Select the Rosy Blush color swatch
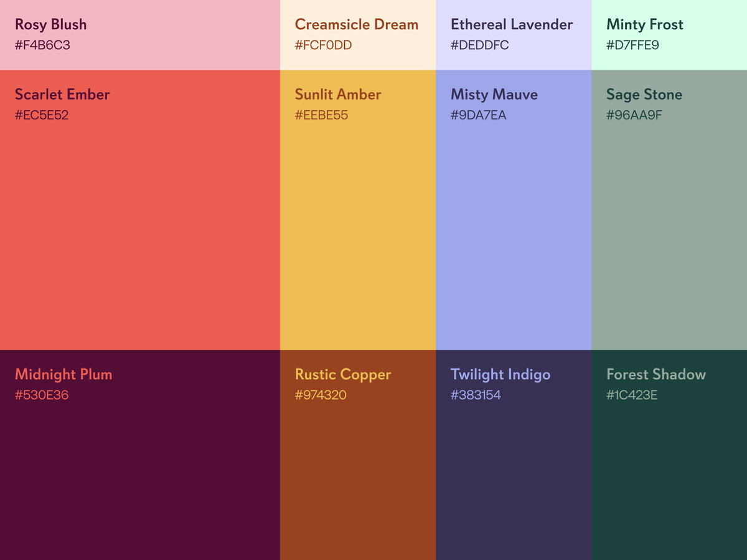747x560 pixels. coord(140,35)
